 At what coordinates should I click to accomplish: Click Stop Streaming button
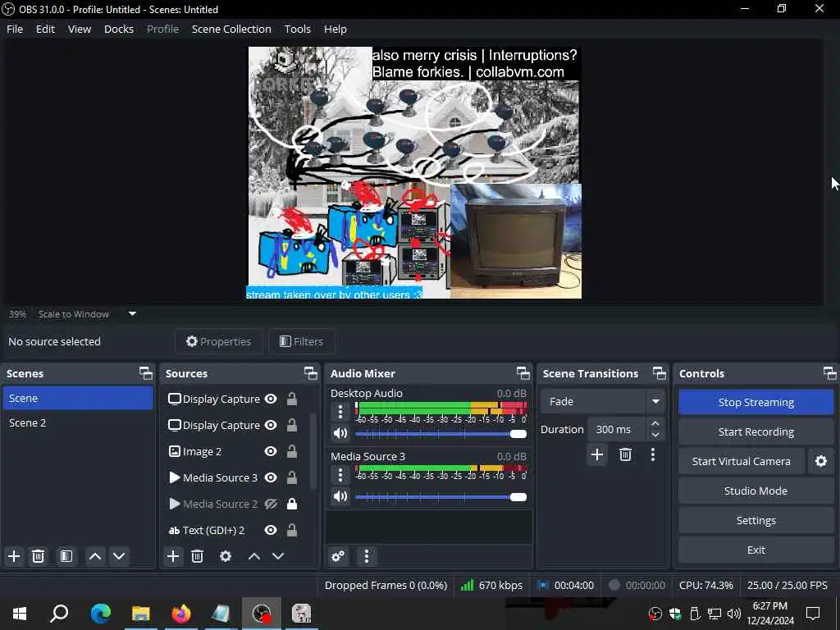756,402
